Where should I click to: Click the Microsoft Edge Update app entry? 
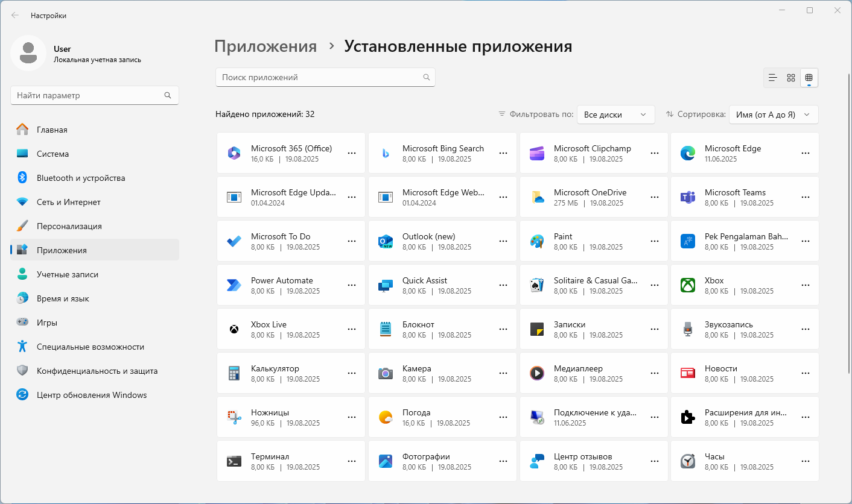point(291,197)
